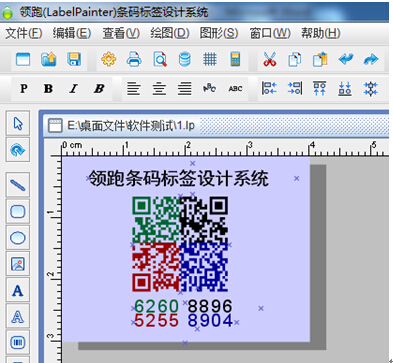This screenshot has width=393, height=363.
Task: Click the blue rotate arrow tool
Action: click(x=18, y=150)
